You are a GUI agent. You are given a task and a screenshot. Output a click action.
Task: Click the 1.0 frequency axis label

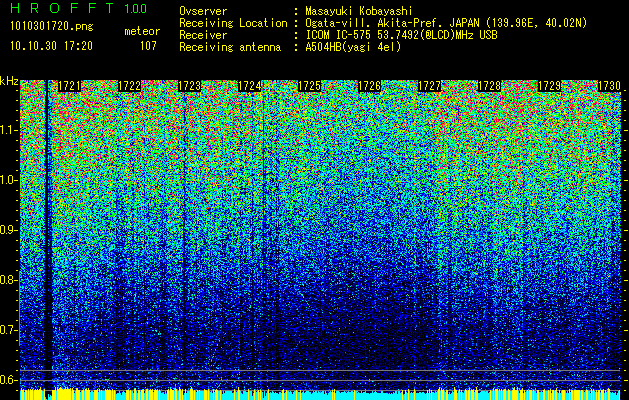coord(8,180)
